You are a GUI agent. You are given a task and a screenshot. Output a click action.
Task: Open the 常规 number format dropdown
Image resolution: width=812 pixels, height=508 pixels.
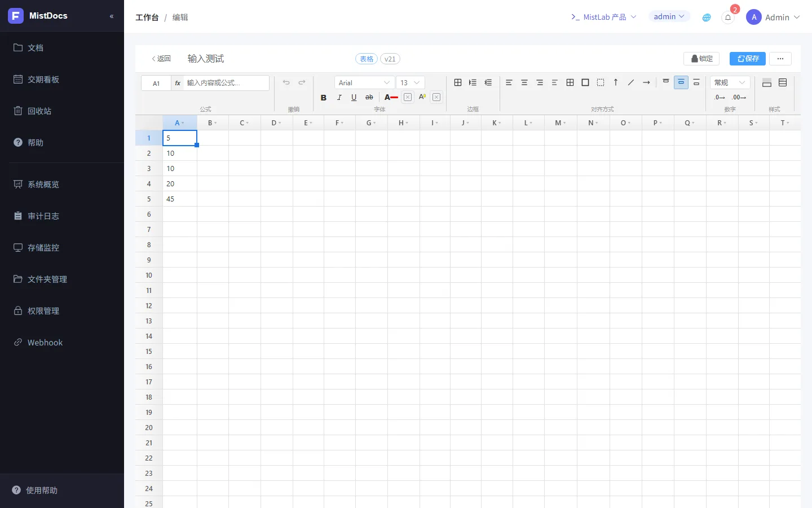[730, 82]
